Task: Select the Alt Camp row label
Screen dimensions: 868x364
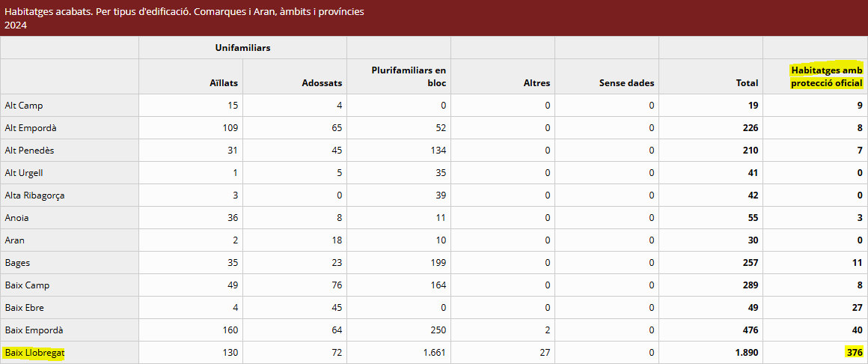Action: coord(24,106)
